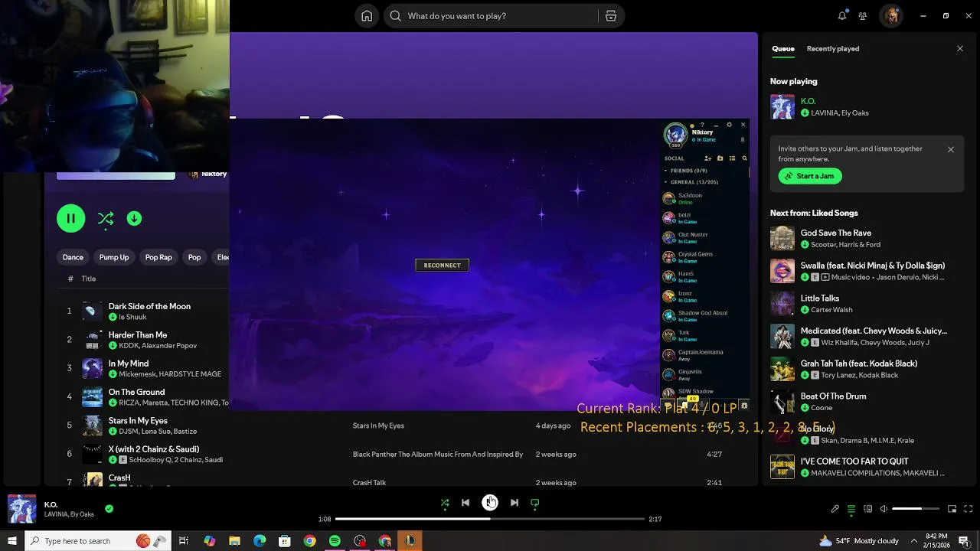Click Add Friend icon in League social panel
The width and height of the screenshot is (980, 551).
707,158
